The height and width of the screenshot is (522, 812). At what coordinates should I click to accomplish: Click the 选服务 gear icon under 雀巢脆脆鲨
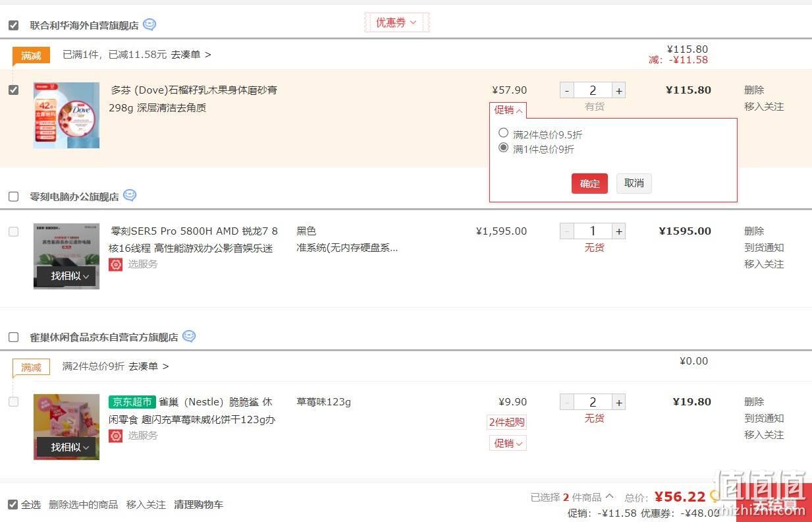click(116, 436)
